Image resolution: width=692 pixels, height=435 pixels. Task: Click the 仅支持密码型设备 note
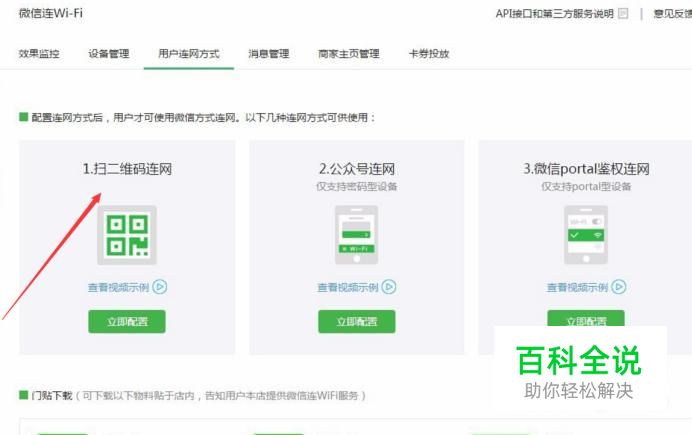(357, 187)
